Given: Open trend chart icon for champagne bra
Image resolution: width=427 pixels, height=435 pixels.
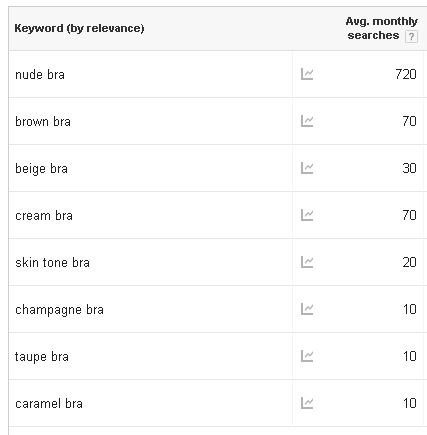Looking at the screenshot, I should 307,309.
